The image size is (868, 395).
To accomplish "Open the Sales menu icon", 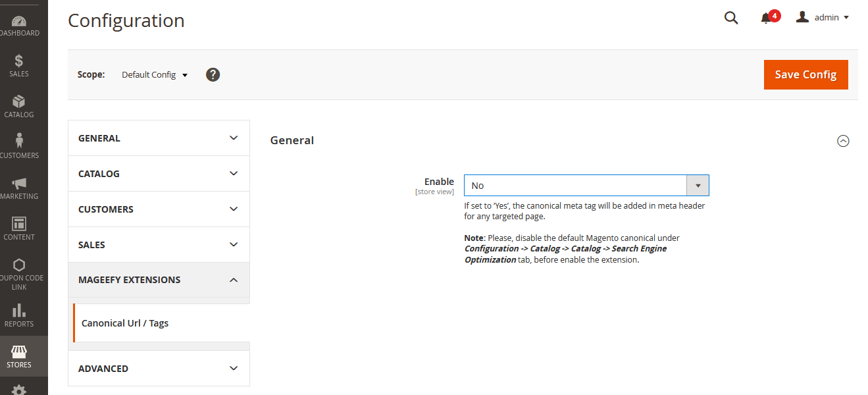I will pyautogui.click(x=19, y=65).
